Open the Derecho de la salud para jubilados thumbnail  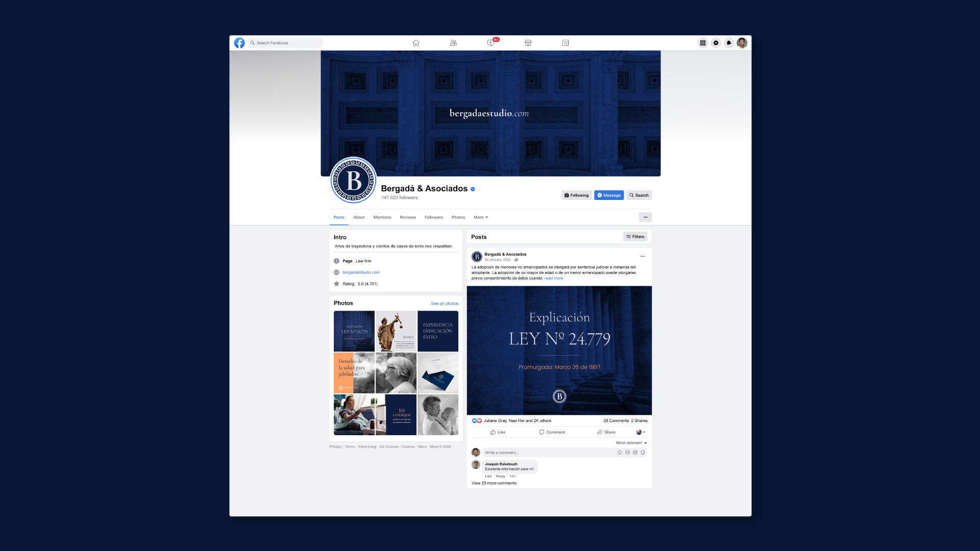[x=354, y=373]
